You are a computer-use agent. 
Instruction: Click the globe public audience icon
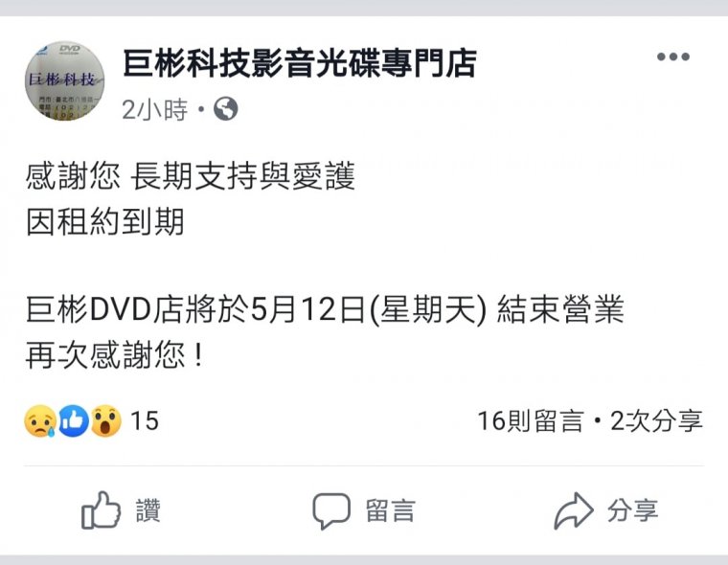click(226, 109)
